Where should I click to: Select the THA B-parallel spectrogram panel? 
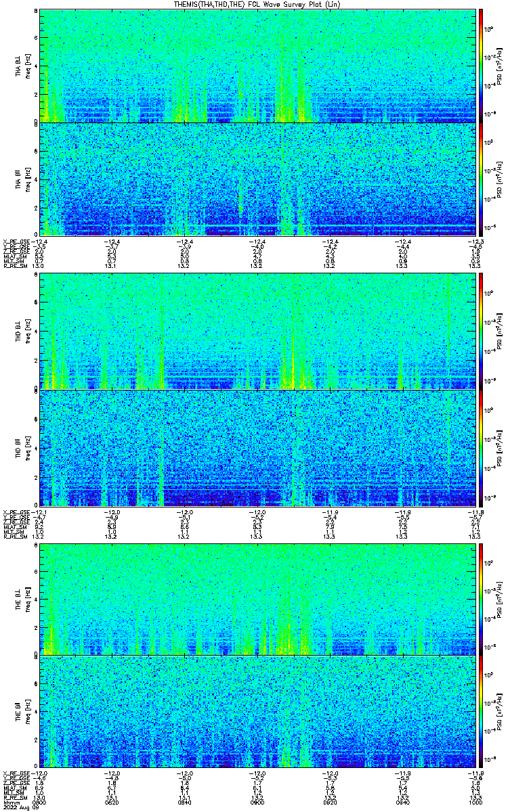tap(259, 179)
